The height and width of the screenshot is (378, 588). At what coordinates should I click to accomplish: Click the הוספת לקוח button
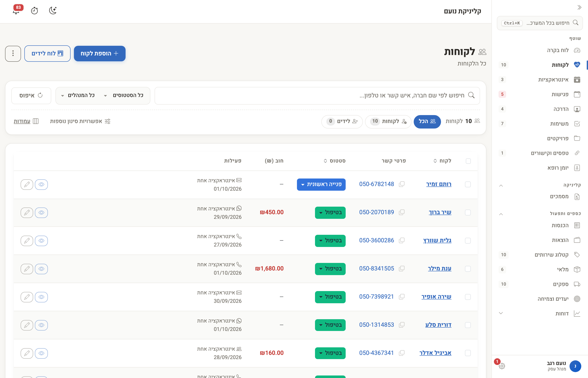(x=100, y=54)
